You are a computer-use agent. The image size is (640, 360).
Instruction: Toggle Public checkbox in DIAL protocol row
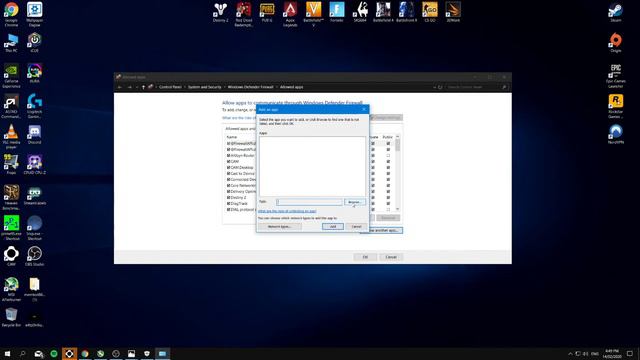tap(388, 209)
